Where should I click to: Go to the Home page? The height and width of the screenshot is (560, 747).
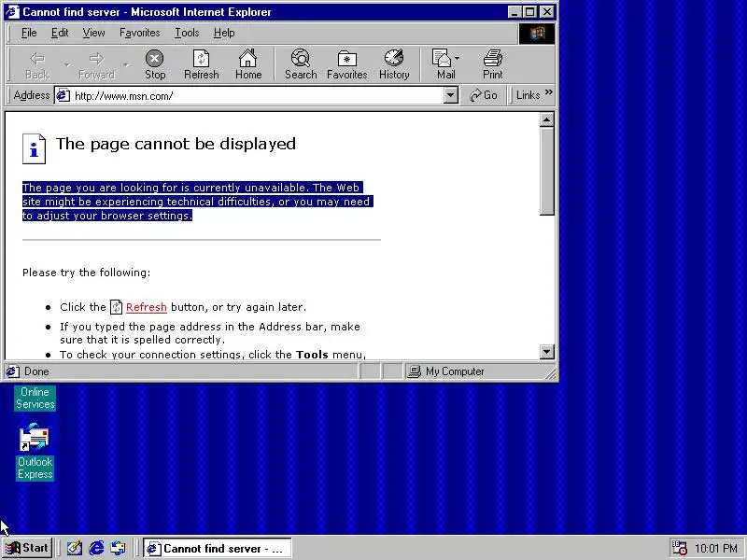tap(248, 64)
